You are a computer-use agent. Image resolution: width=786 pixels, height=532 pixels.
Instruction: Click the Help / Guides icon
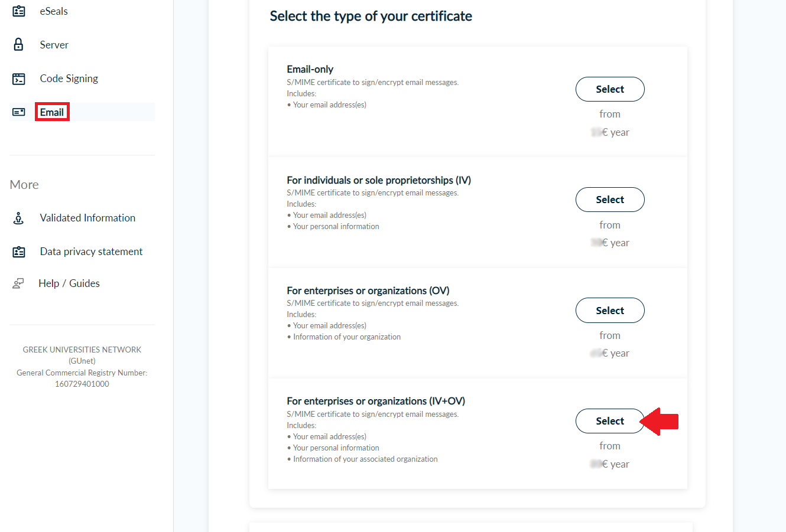(19, 283)
